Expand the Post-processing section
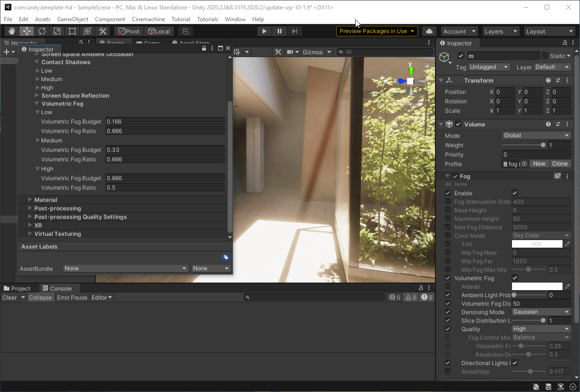This screenshot has width=580, height=392. pyautogui.click(x=30, y=209)
